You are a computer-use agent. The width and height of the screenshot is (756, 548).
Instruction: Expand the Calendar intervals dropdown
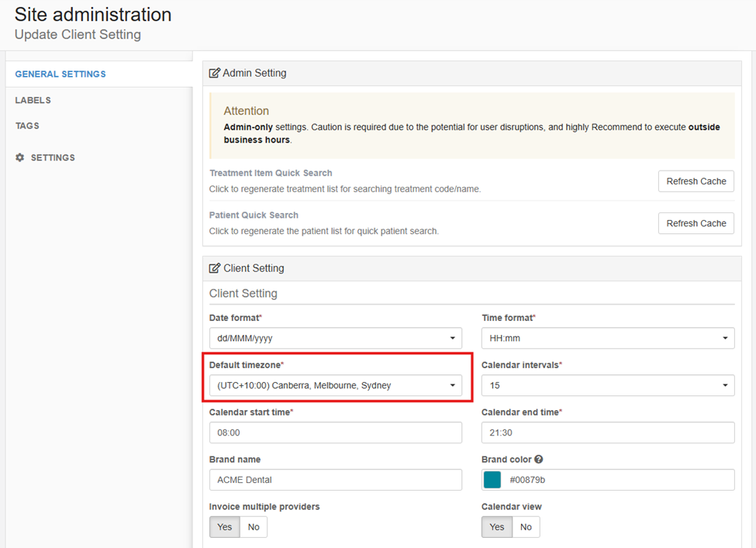coord(607,385)
